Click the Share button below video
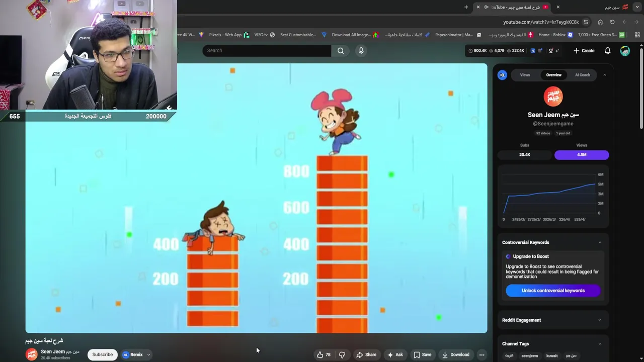Image resolution: width=644 pixels, height=362 pixels. [x=366, y=354]
